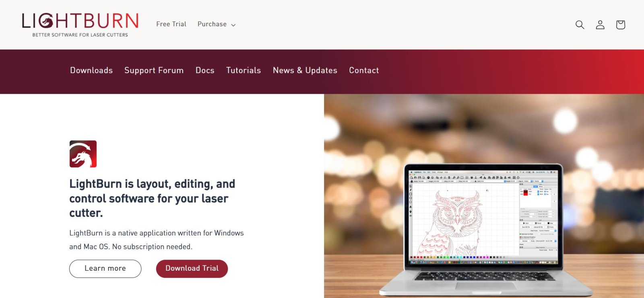Navigate to Docs
Screen dimensions: 644x298
205,70
